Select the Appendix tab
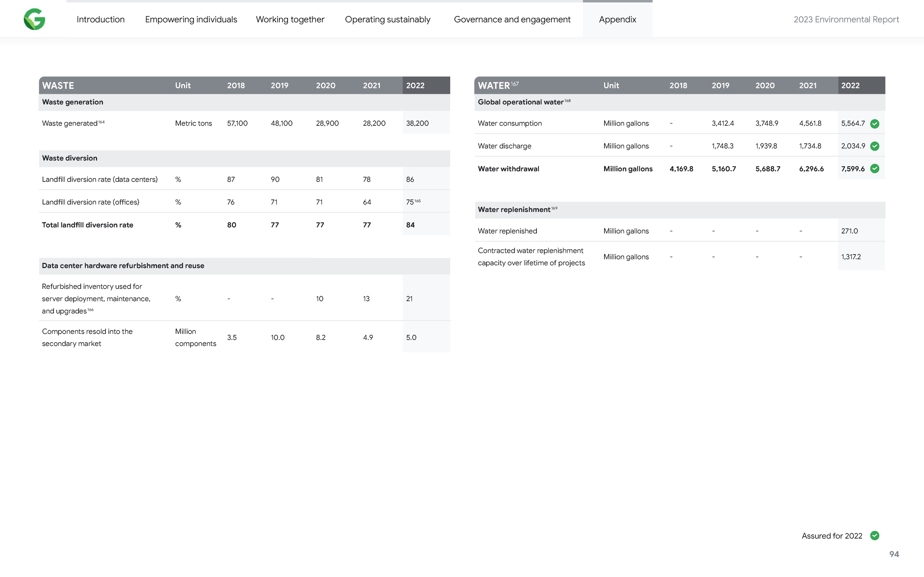Viewport: 924px width, 577px height. click(x=617, y=19)
